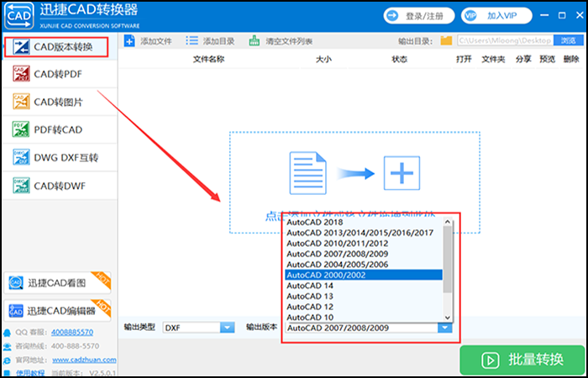Click the DWG DXF互转 blue icon
This screenshot has height=378, width=588.
[21, 157]
